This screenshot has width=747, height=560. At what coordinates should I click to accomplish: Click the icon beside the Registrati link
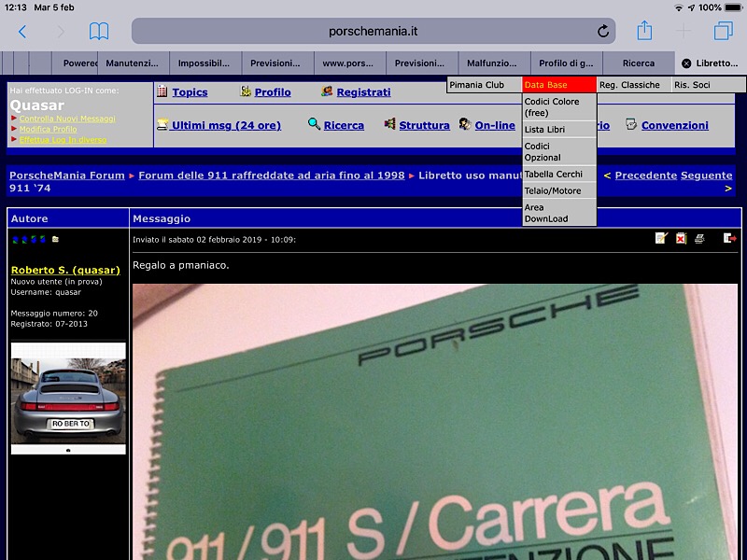[x=326, y=91]
